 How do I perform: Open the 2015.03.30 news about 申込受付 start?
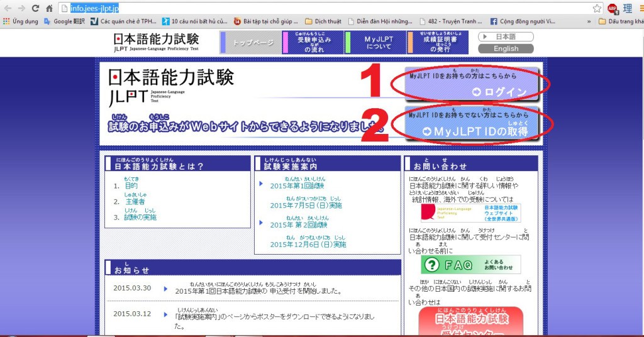tap(258, 291)
